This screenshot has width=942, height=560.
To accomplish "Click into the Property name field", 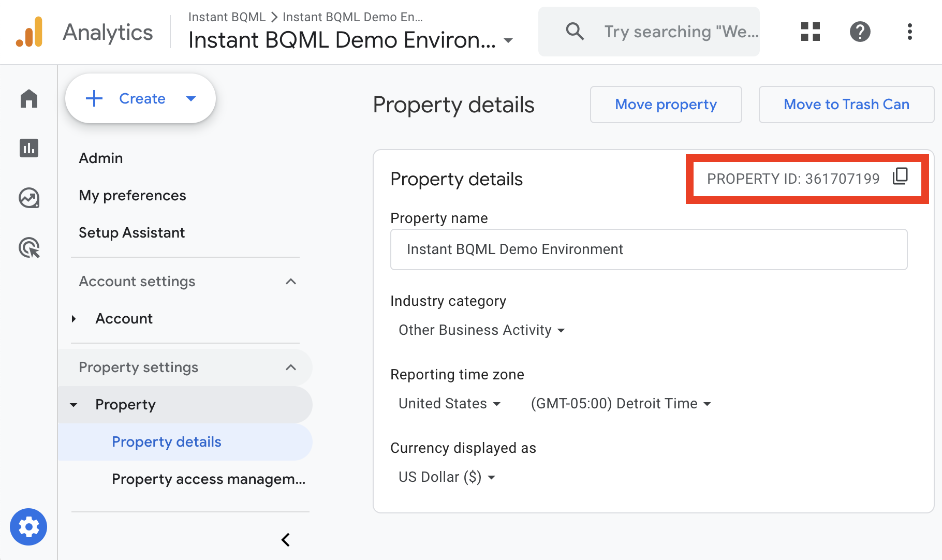I will (x=649, y=249).
